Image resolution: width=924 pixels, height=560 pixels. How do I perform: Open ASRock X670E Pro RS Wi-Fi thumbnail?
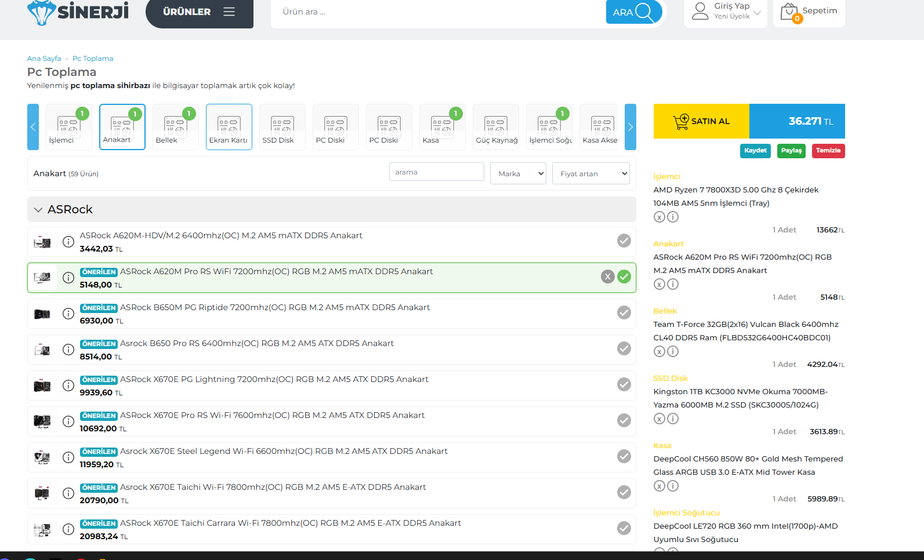tap(42, 422)
